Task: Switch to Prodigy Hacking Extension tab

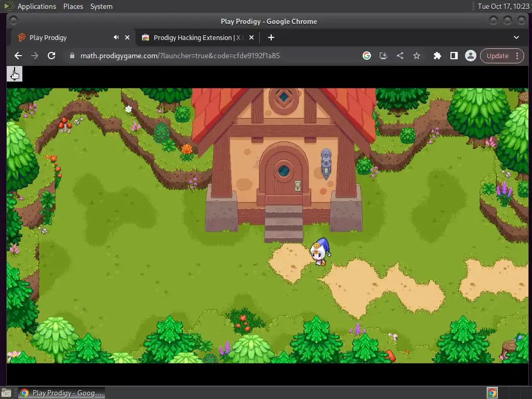Action: click(197, 37)
